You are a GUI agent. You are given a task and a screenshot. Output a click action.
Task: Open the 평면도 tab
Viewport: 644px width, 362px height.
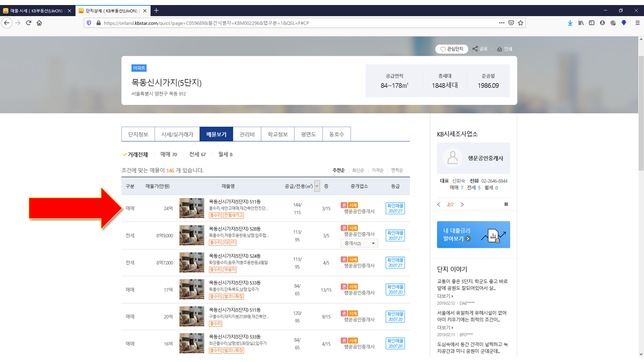(308, 134)
